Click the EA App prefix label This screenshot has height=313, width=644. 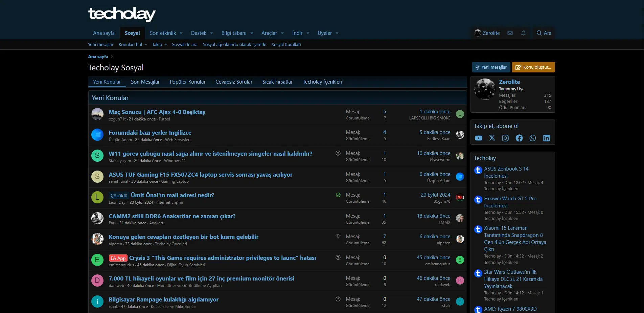[118, 258]
